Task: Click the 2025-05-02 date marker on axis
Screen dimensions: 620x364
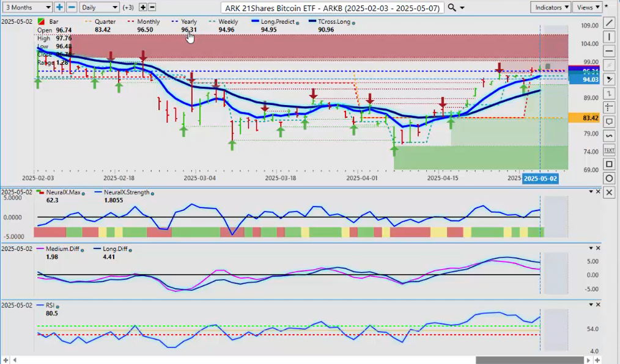Action: pyautogui.click(x=540, y=178)
